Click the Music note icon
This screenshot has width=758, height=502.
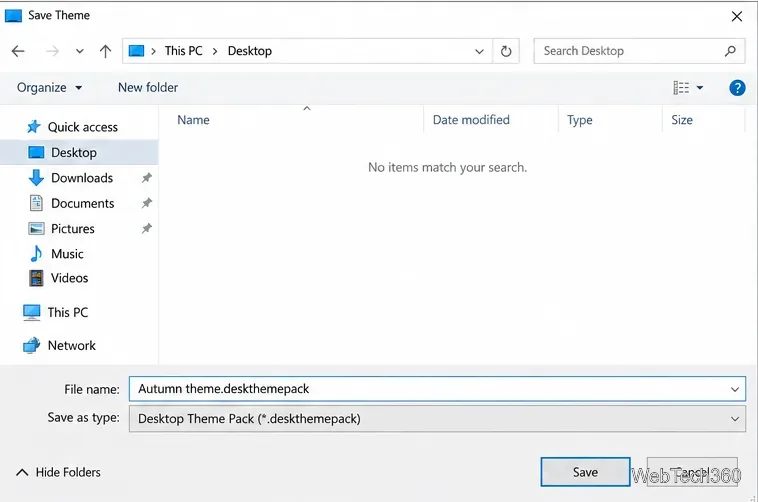tap(36, 253)
